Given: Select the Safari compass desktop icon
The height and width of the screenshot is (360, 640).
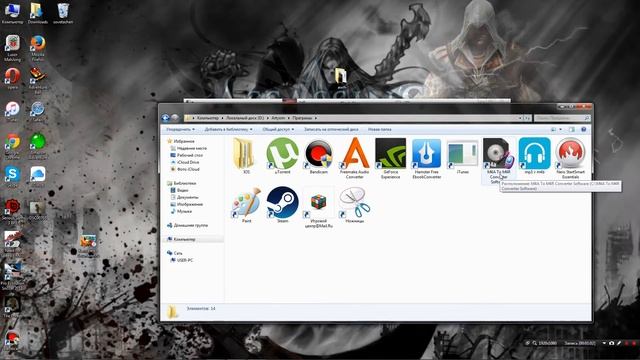Looking at the screenshot, I should click(x=38, y=111).
